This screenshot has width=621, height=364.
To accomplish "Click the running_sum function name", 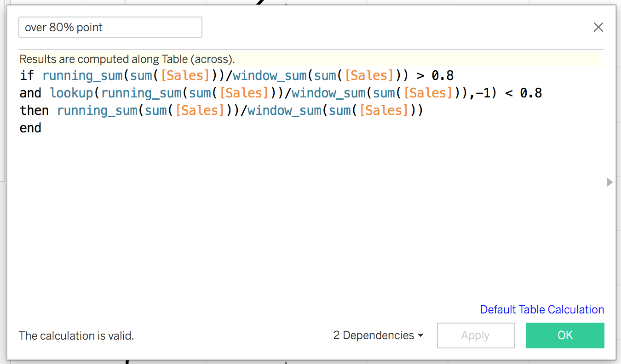I will pyautogui.click(x=82, y=75).
